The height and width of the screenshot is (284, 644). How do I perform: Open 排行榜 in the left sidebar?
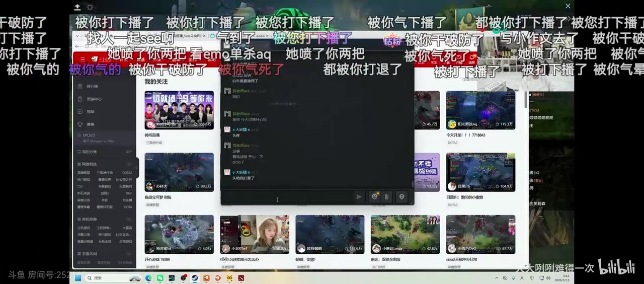click(x=92, y=87)
